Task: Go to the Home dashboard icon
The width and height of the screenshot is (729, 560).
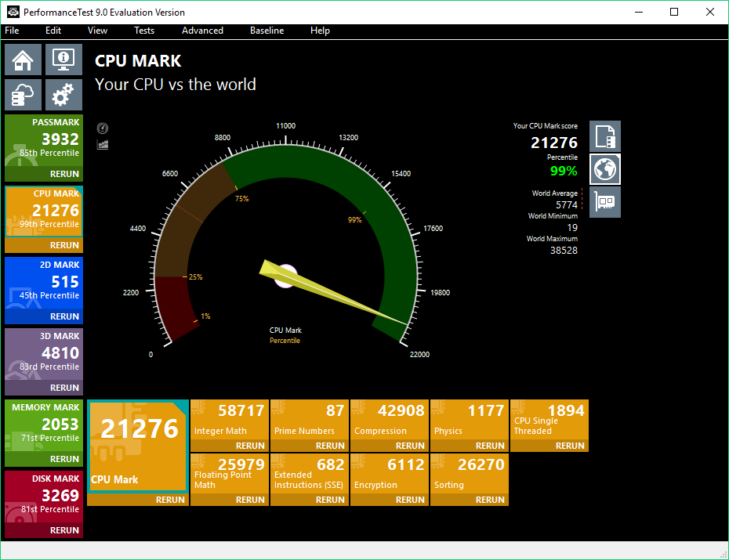Action: click(23, 60)
